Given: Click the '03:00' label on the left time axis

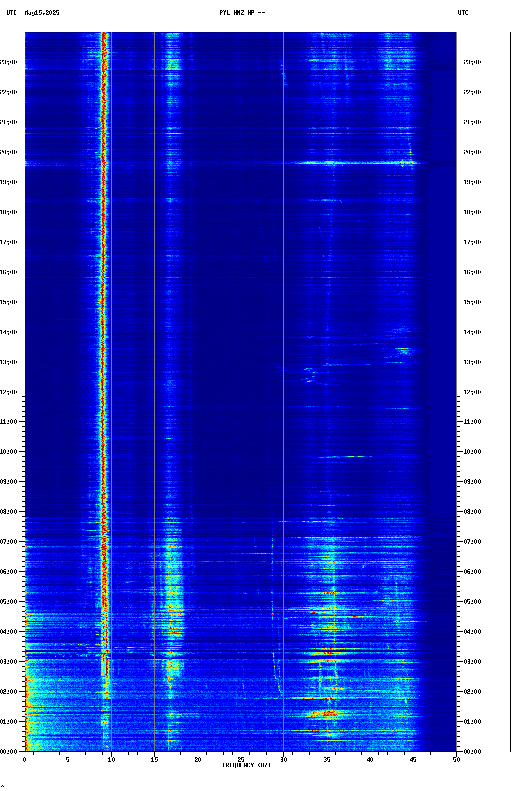Looking at the screenshot, I should (x=8, y=662).
